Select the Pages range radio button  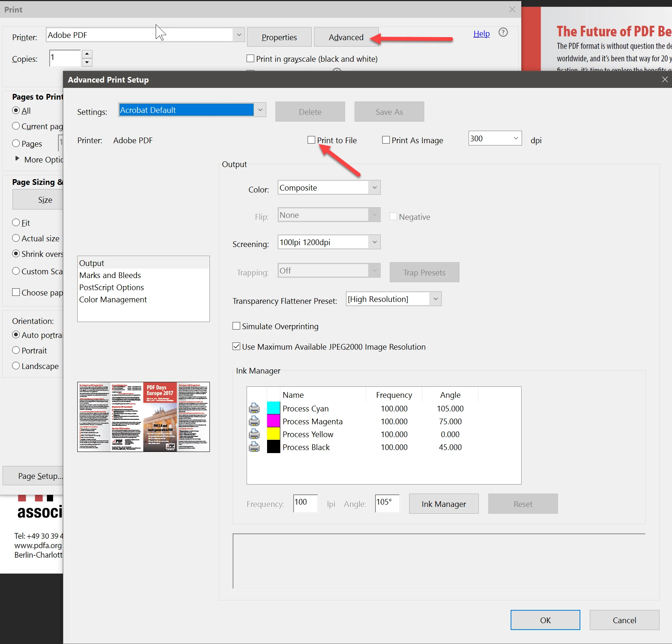pyautogui.click(x=16, y=143)
